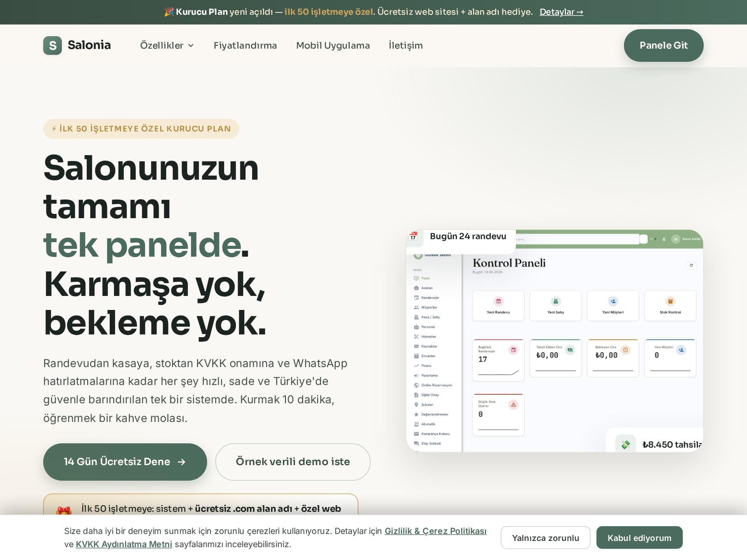Open Dijital Onay document icon
The height and width of the screenshot is (560, 747).
(x=416, y=395)
